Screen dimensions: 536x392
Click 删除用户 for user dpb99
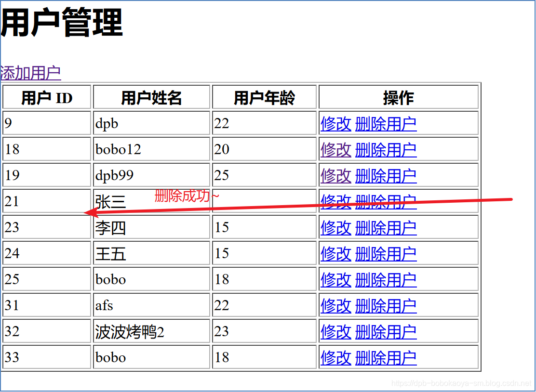point(386,175)
